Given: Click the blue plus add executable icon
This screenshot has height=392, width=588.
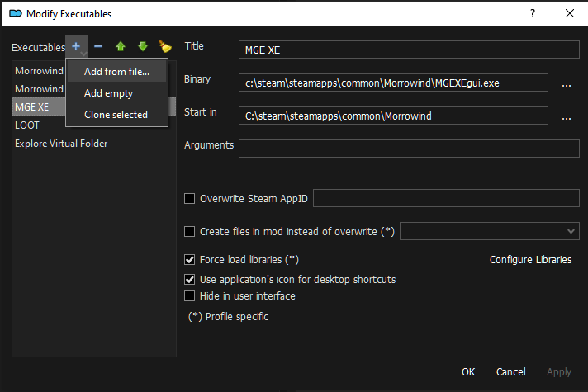Looking at the screenshot, I should click(76, 47).
